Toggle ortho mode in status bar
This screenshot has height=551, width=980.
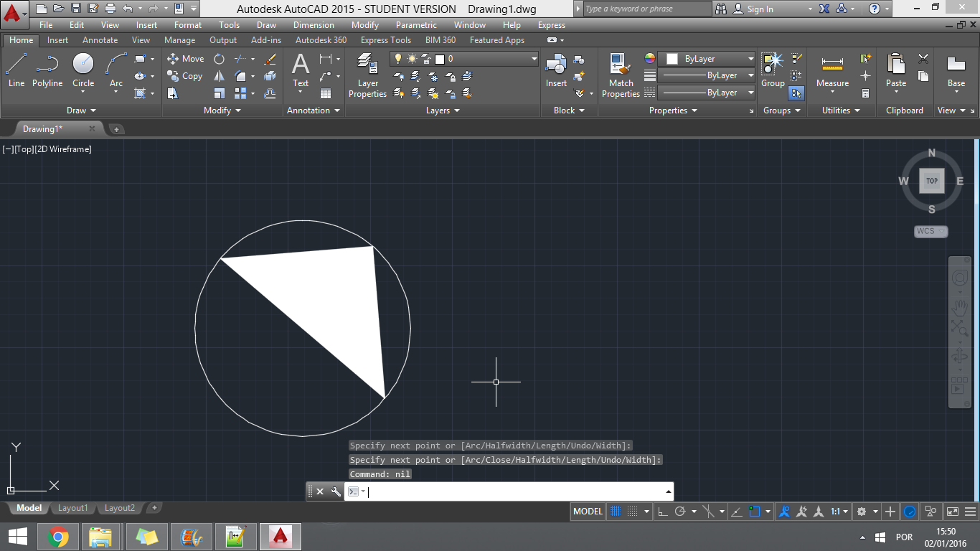pos(662,512)
